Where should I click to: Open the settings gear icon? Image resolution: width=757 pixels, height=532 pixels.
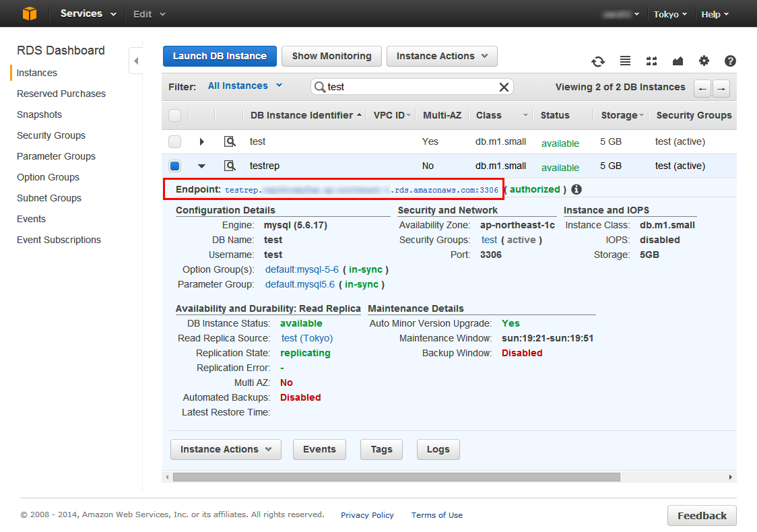tap(704, 61)
